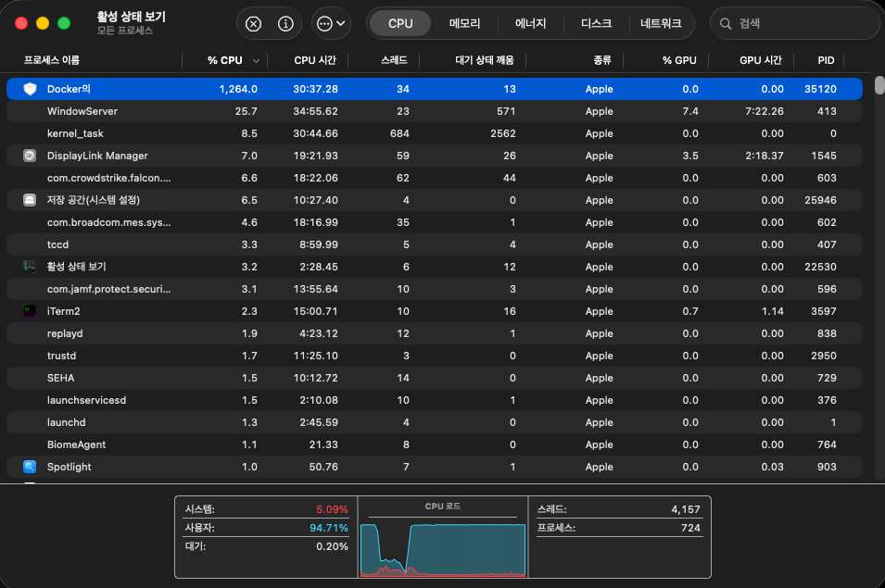The width and height of the screenshot is (885, 588).
Task: Sort by the 대기 상태 깨움 column
Action: pos(485,60)
